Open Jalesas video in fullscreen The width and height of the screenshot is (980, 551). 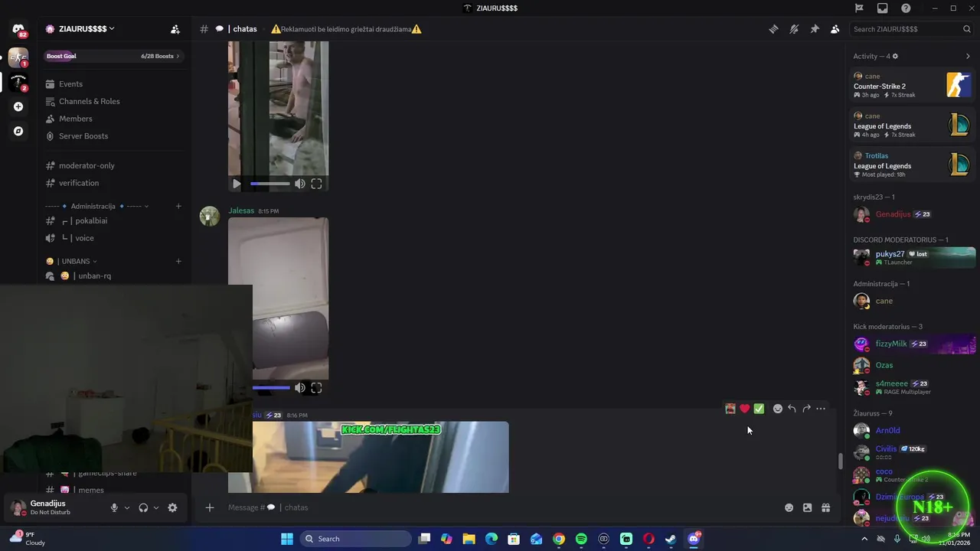(316, 388)
